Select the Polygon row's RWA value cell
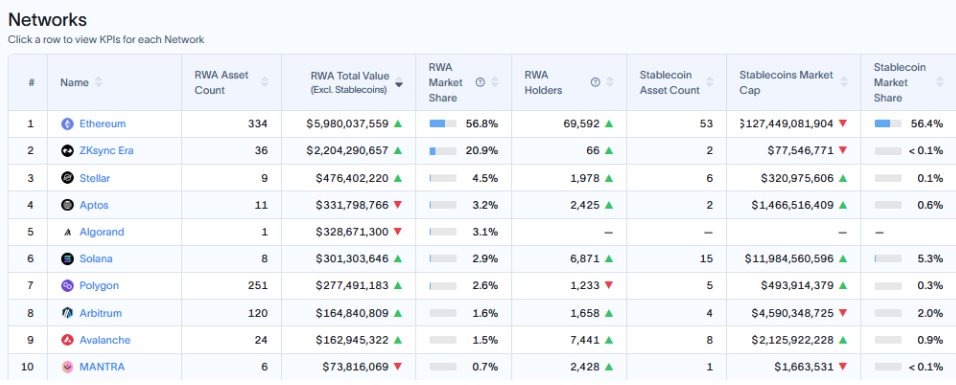This screenshot has height=385, width=956. pyautogui.click(x=348, y=286)
